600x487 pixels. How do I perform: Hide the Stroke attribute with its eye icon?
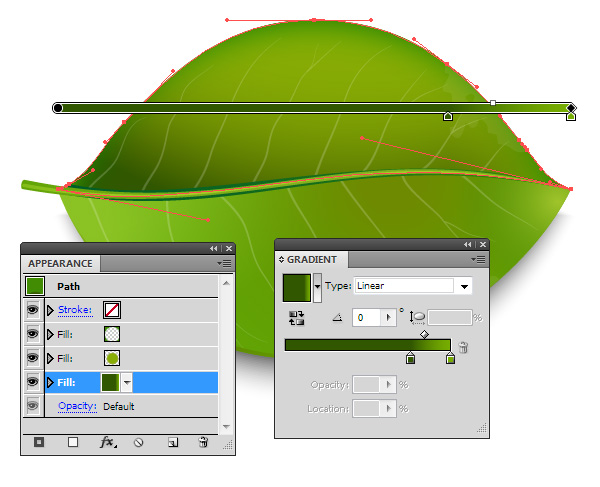pyautogui.click(x=33, y=310)
